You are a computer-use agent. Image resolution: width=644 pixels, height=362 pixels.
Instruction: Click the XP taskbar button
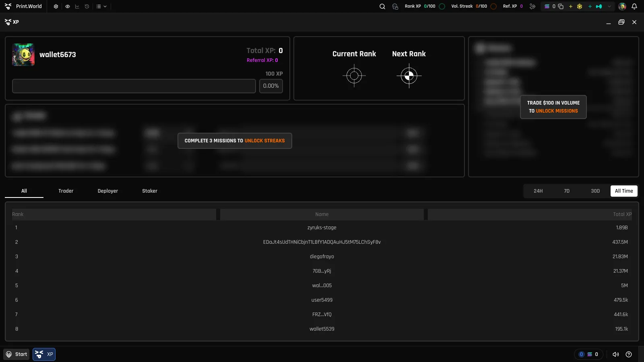click(44, 354)
